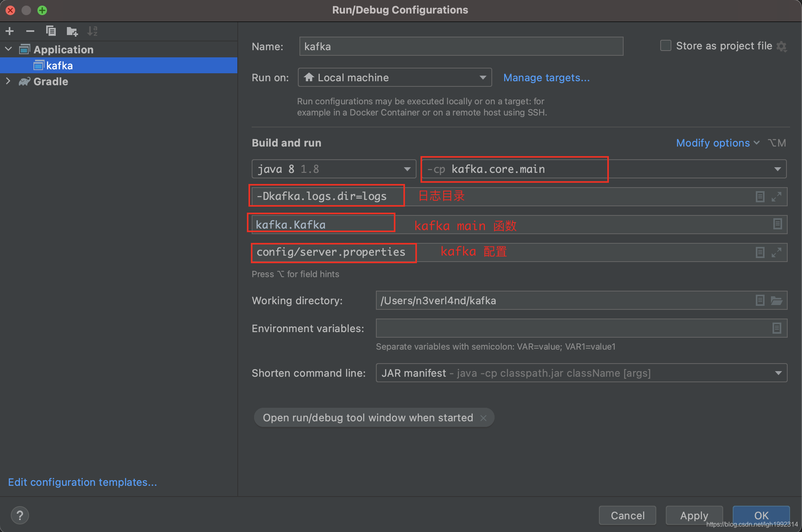Click the Cancel button
This screenshot has width=802, height=532.
[x=628, y=515]
